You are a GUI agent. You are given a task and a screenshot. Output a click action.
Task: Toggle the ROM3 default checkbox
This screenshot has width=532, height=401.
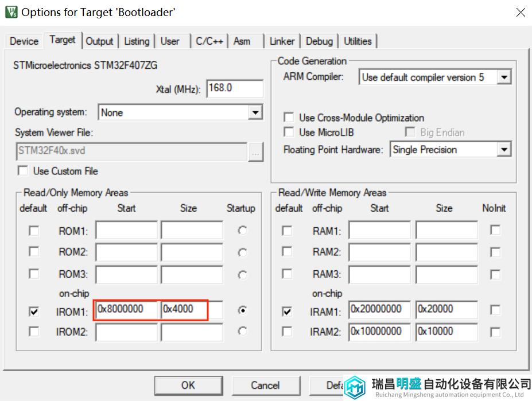coord(34,274)
